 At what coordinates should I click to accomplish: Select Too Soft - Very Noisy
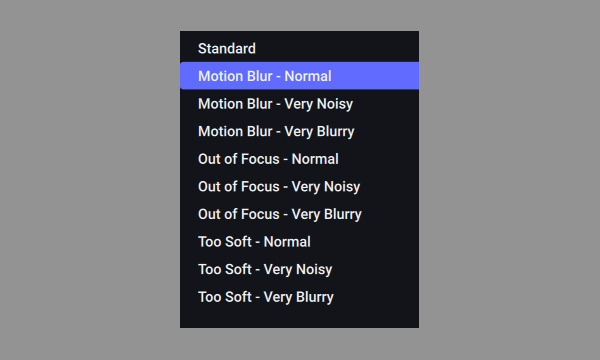point(299,269)
